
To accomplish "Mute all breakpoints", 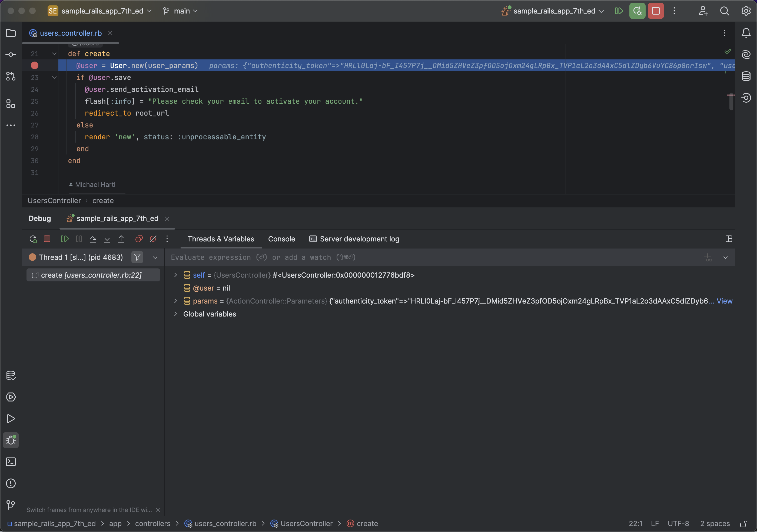I will tap(153, 239).
